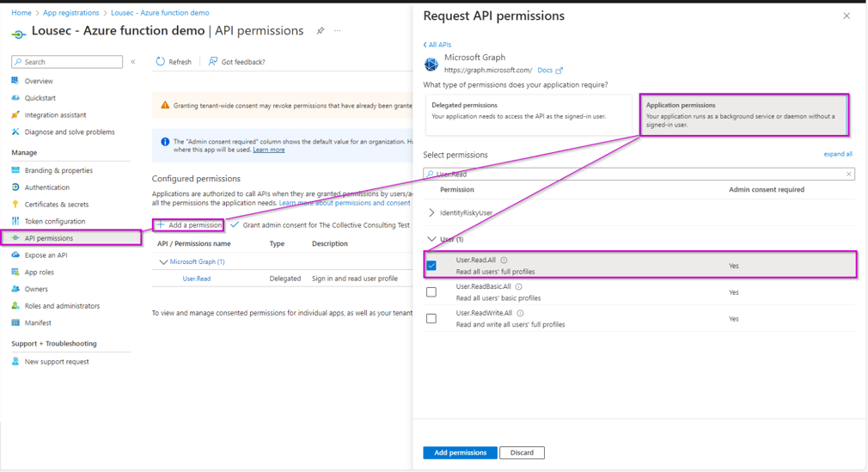Screen dimensions: 868x472
Task: Click Certificates & secrets key icon
Action: (15, 204)
